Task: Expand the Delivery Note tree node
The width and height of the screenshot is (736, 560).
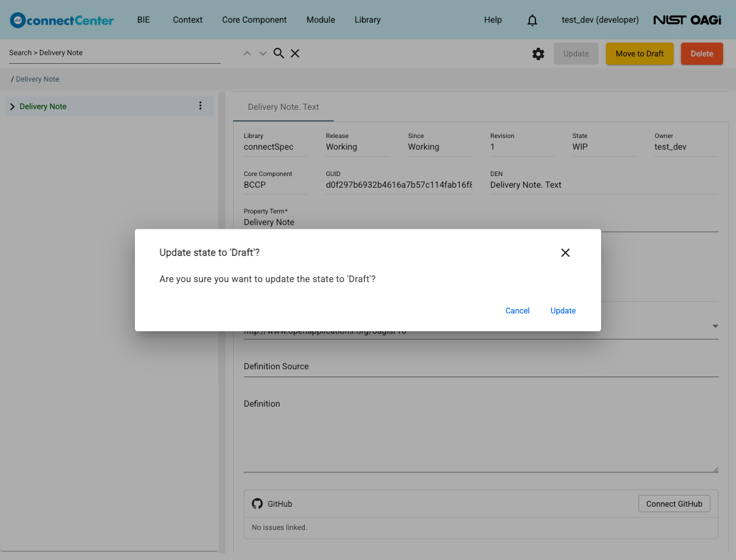Action: click(x=12, y=107)
